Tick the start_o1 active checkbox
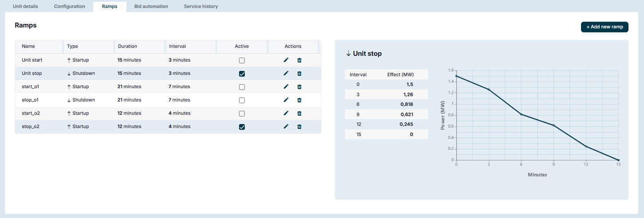644x218 pixels. (242, 87)
